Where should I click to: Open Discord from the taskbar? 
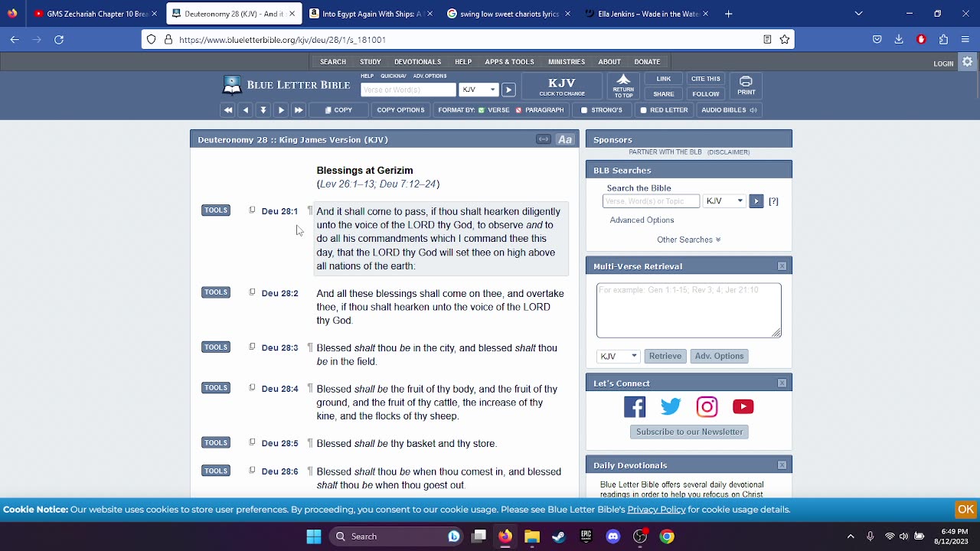tap(612, 536)
